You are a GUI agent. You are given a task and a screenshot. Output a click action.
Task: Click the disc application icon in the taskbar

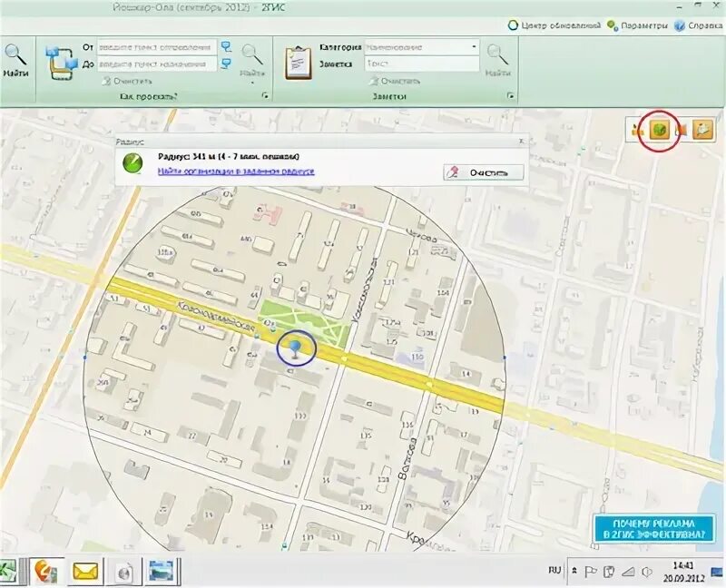tap(124, 572)
